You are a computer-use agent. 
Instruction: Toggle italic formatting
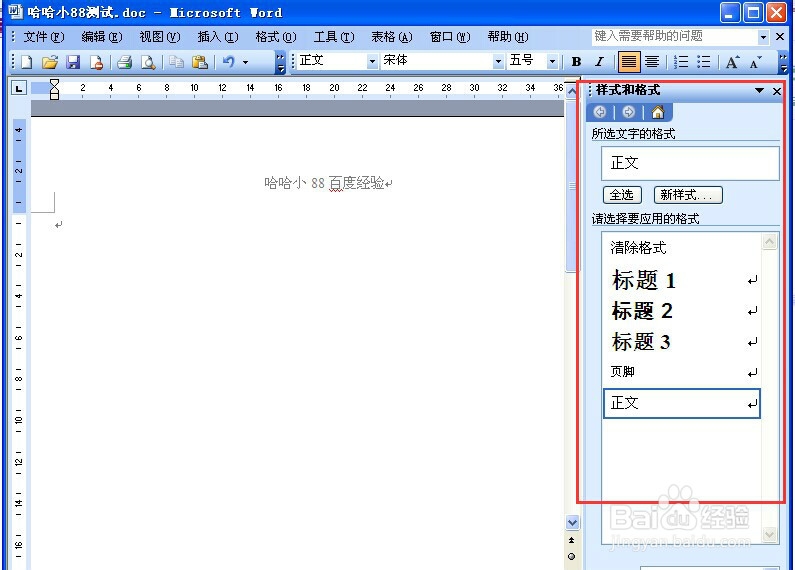pyautogui.click(x=599, y=62)
